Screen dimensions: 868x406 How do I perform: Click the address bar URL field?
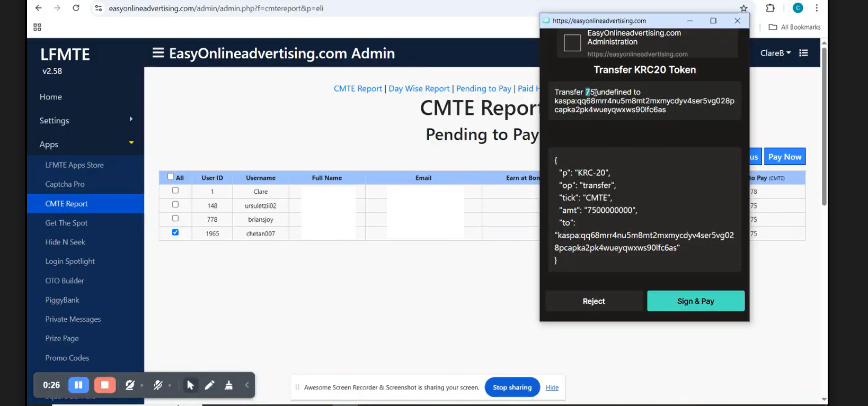click(x=419, y=8)
